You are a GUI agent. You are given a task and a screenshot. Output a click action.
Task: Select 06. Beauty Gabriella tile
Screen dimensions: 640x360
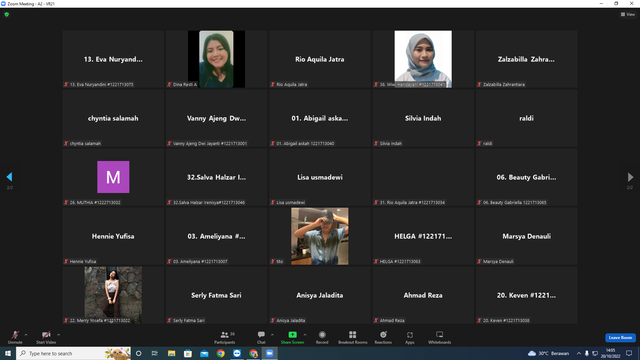coord(527,177)
